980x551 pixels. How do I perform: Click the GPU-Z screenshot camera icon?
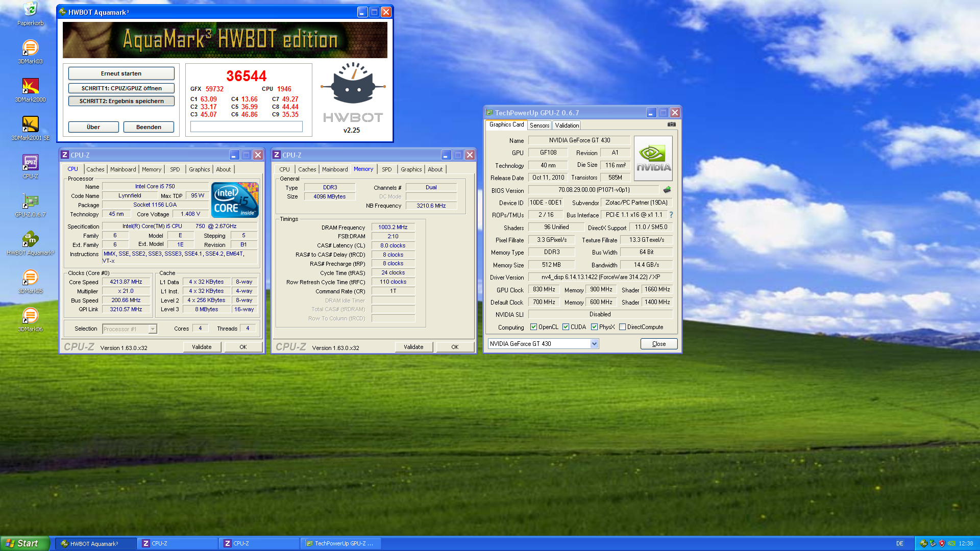point(672,124)
